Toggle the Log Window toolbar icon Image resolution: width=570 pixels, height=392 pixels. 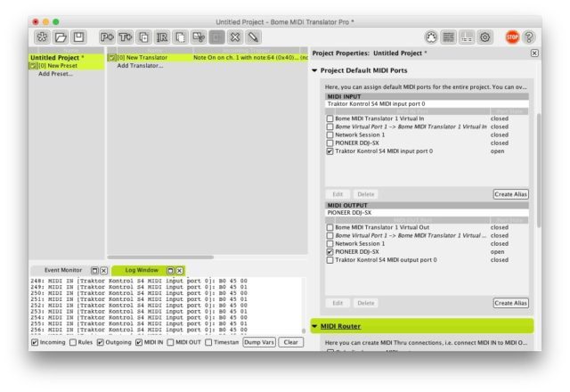tap(467, 37)
